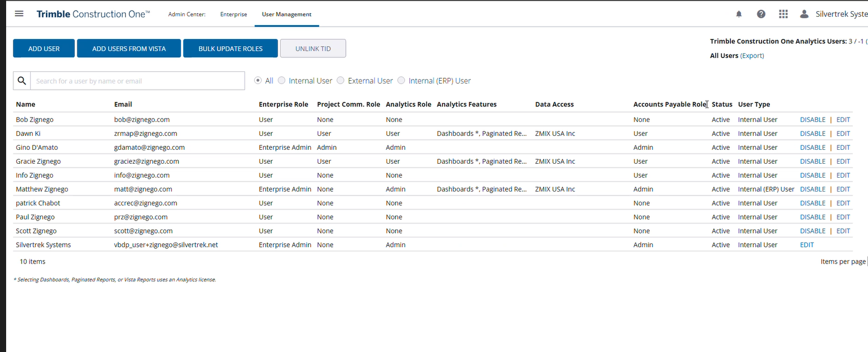Click the Data Access column header
868x352 pixels.
pyautogui.click(x=554, y=104)
